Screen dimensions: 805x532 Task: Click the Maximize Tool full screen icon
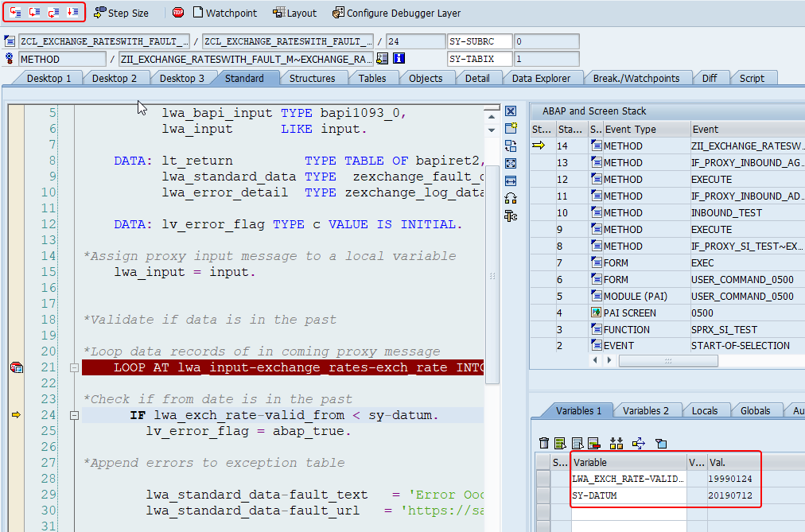click(x=511, y=164)
